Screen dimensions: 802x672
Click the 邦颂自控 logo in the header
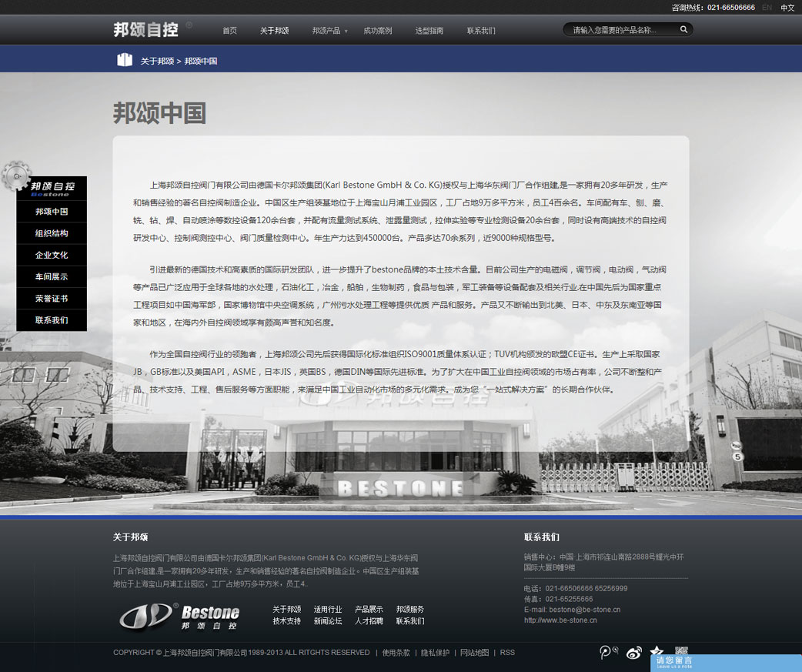point(146,30)
